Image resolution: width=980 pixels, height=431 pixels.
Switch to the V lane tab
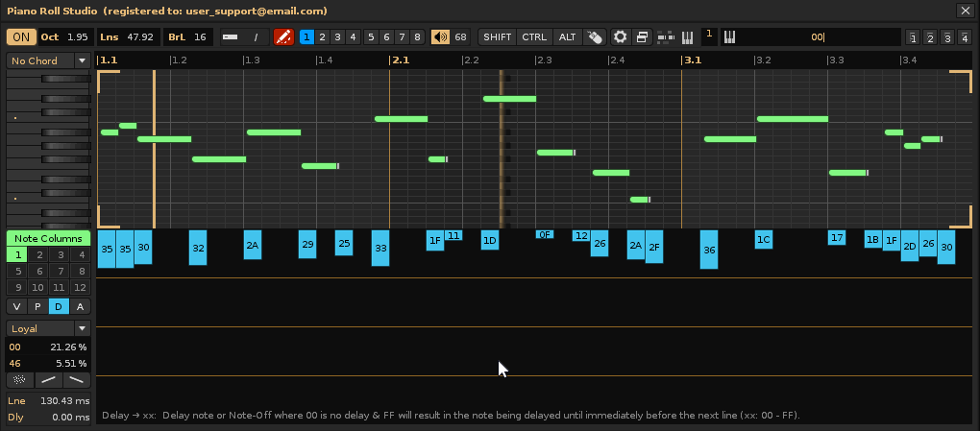click(16, 306)
